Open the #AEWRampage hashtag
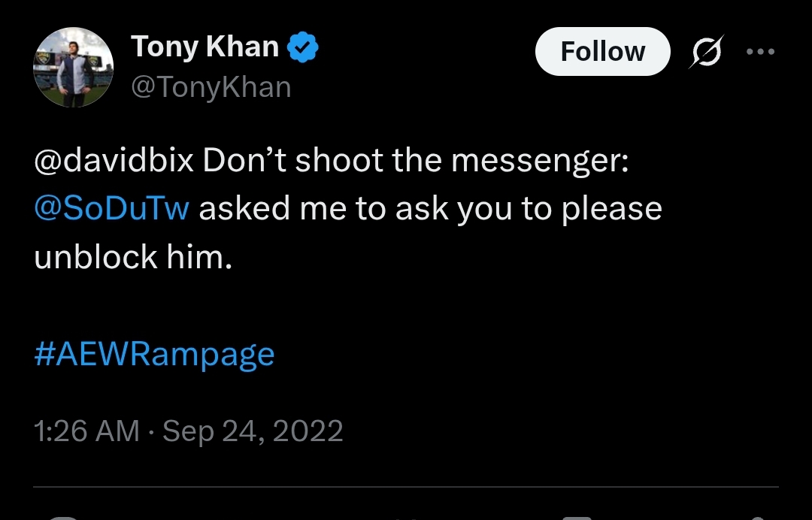The width and height of the screenshot is (812, 520). point(154,353)
